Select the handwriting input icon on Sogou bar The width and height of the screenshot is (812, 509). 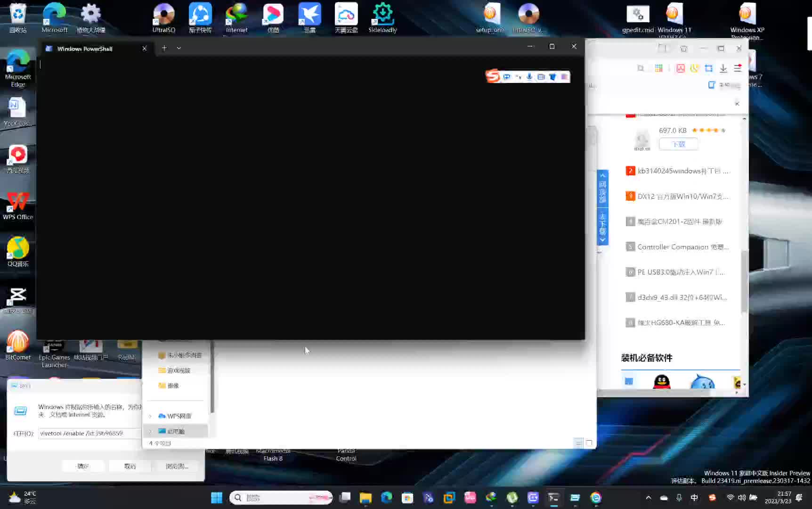click(x=518, y=77)
